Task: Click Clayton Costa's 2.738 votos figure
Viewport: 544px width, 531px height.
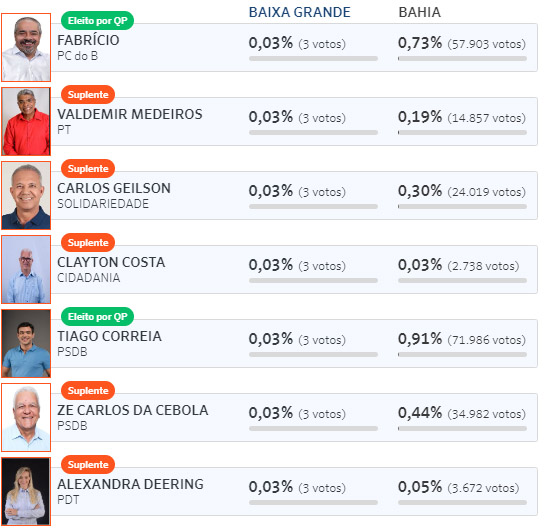Action: (483, 266)
